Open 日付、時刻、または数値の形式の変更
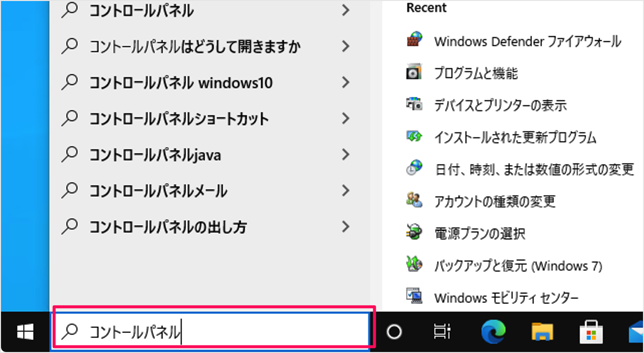This screenshot has width=644, height=353. click(535, 169)
